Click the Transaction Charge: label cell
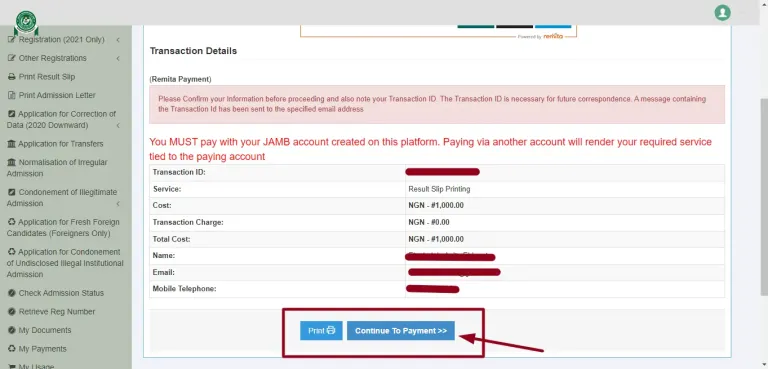The width and height of the screenshot is (768, 369). 277,222
